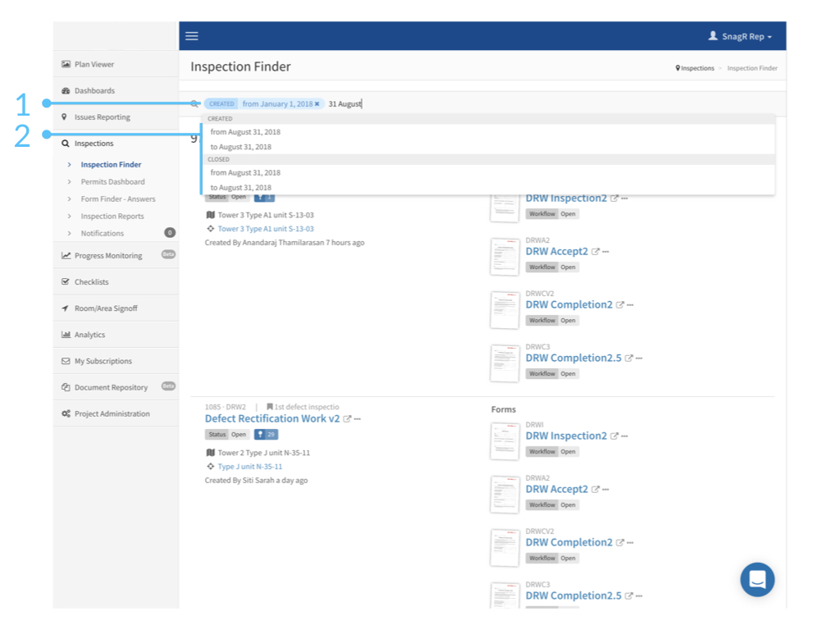
Task: Click the Analytics bar chart icon
Action: pyautogui.click(x=66, y=335)
